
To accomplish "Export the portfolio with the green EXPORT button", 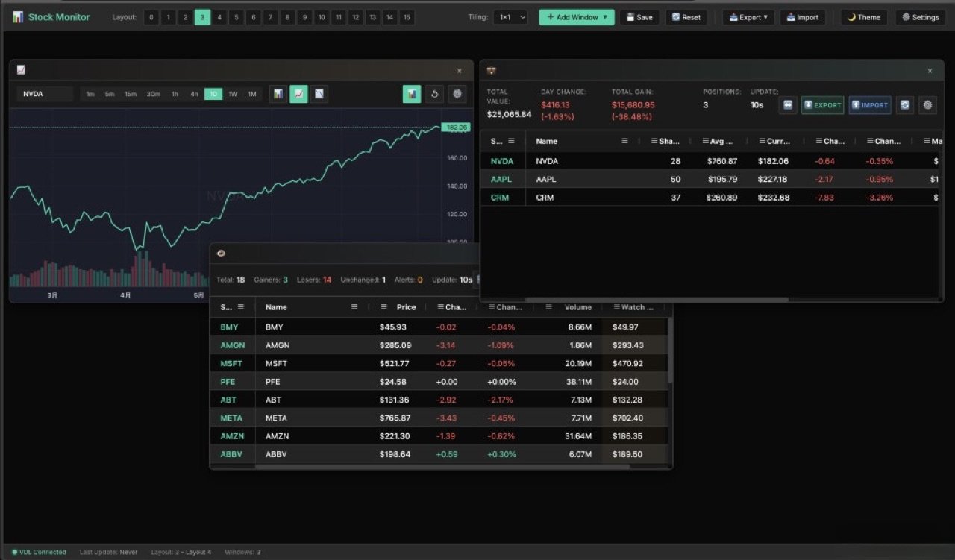I will tap(822, 105).
